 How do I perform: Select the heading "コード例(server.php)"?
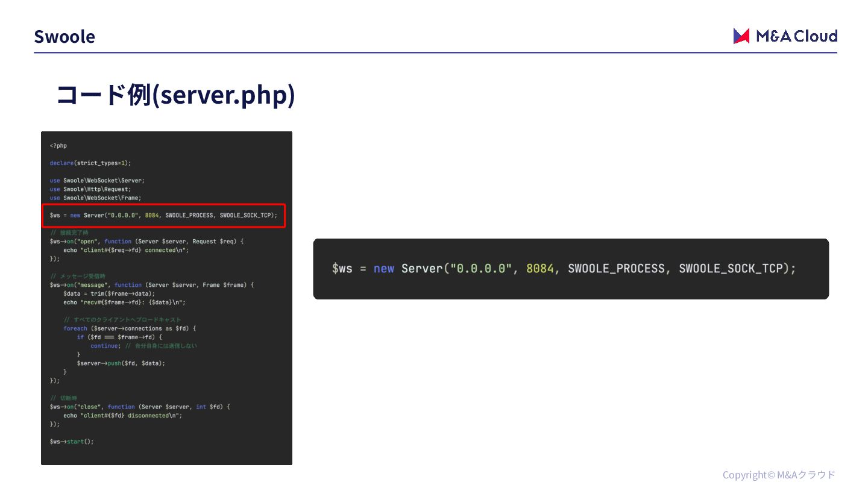point(175,95)
